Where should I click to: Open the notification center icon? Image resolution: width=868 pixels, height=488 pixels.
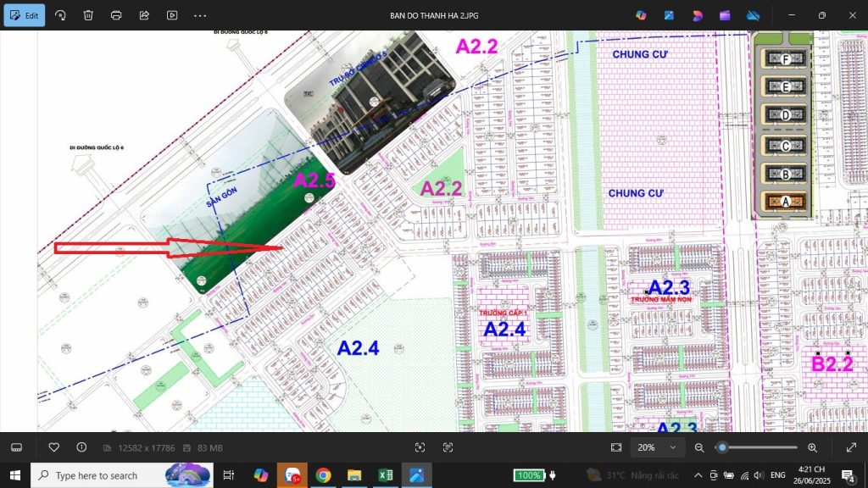coord(848,475)
